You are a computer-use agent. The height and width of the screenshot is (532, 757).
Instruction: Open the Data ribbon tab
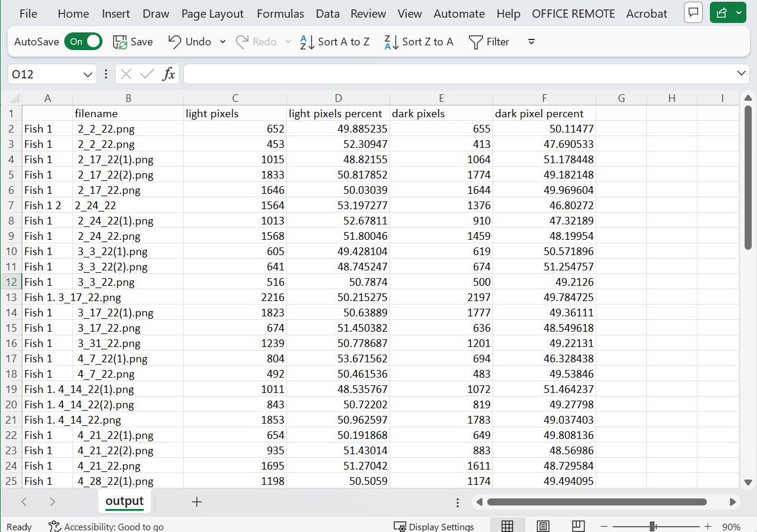328,13
